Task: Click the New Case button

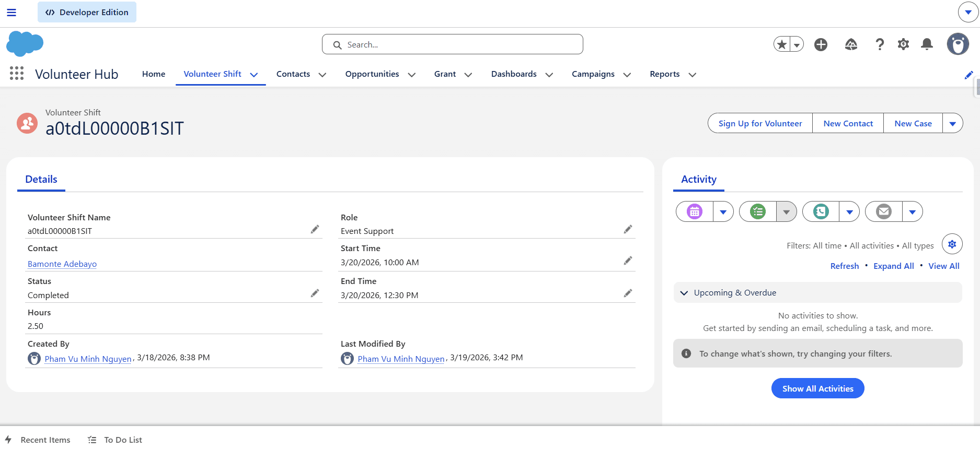Action: pos(913,123)
